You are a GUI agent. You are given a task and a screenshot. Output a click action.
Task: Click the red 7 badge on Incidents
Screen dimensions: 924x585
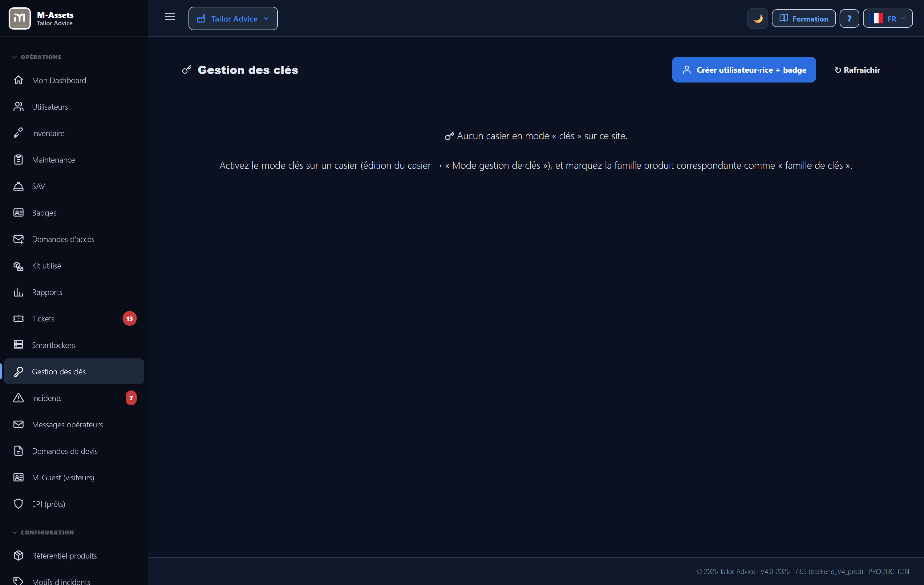coord(131,398)
